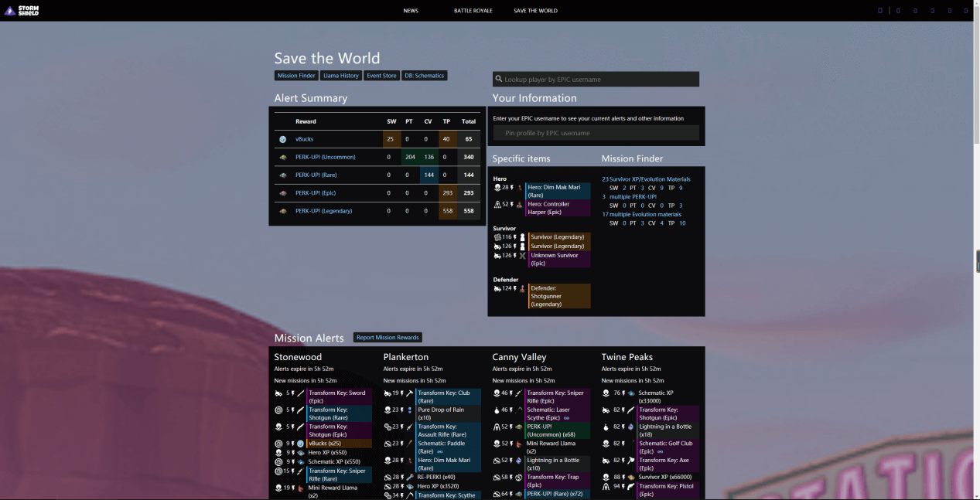
Task: Click the Storm Shield logo
Action: 22,11
